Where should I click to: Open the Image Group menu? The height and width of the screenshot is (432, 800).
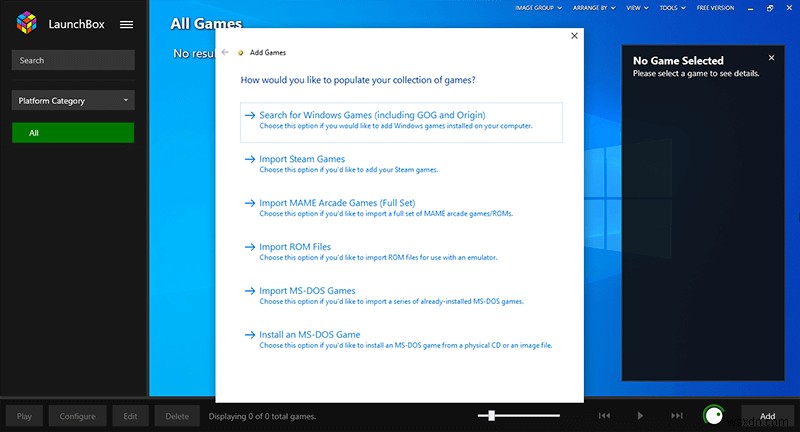(x=538, y=8)
